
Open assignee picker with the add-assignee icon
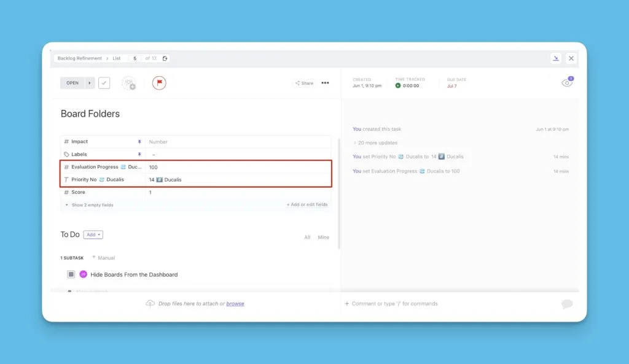pos(128,82)
